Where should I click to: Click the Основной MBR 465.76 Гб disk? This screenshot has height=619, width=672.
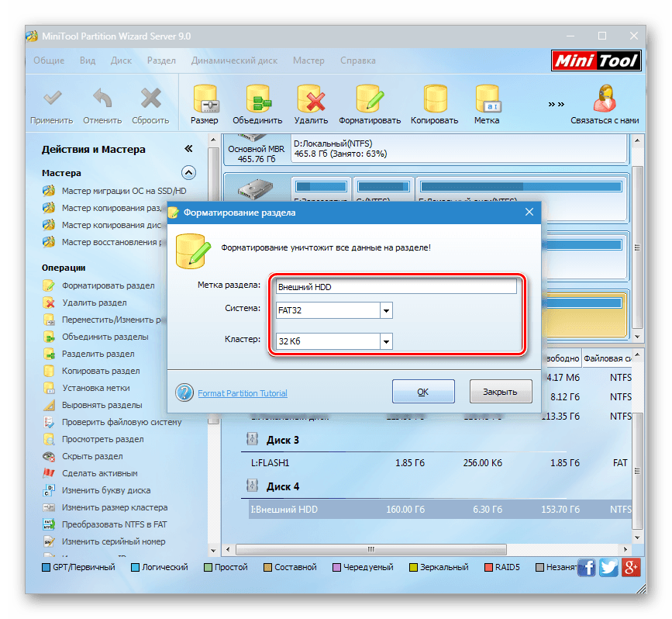257,150
